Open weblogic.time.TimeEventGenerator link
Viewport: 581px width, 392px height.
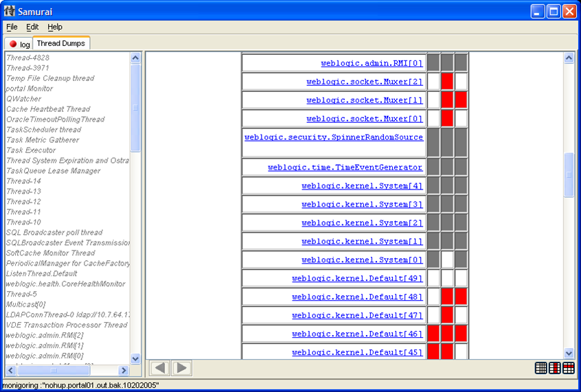345,168
